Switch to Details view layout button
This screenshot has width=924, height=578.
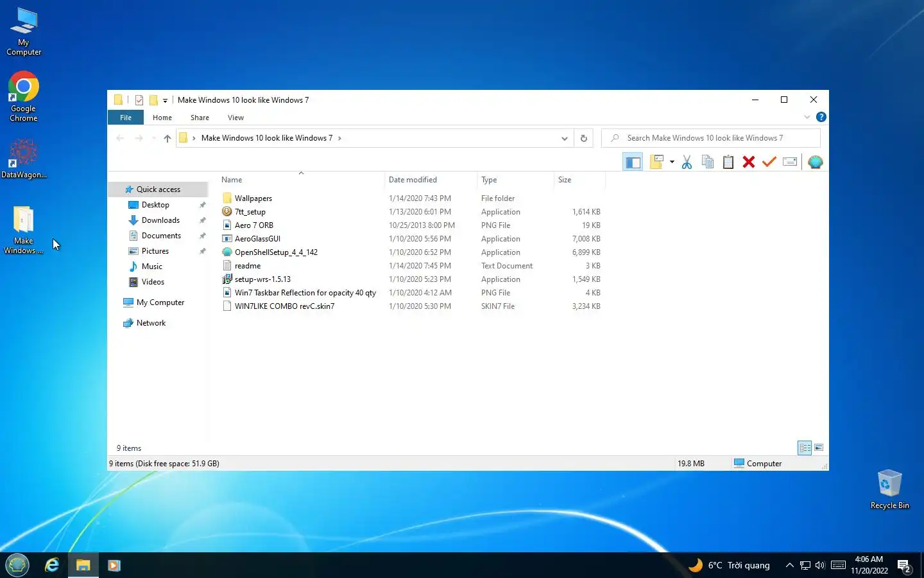click(x=805, y=448)
